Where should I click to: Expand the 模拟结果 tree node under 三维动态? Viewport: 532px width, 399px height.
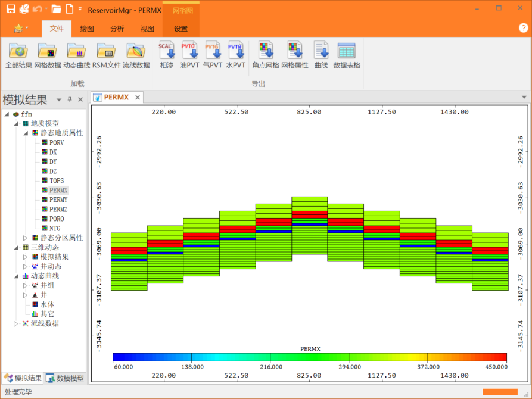click(25, 257)
